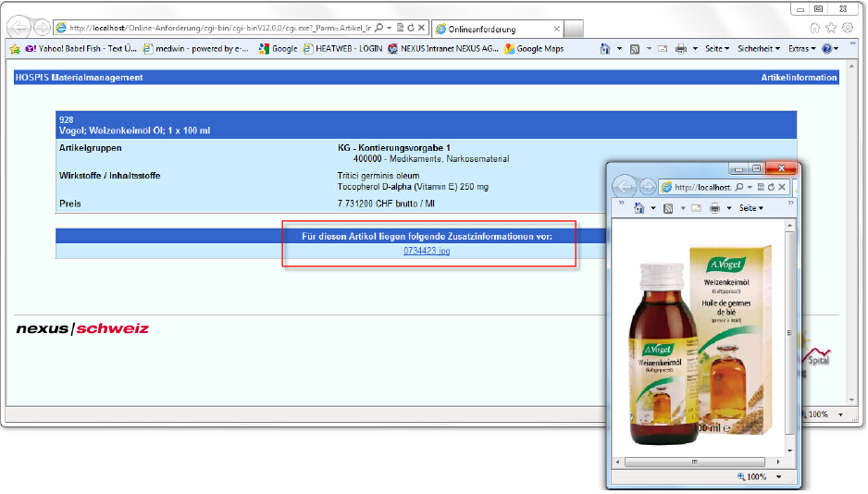Image resolution: width=868 pixels, height=494 pixels.
Task: Open the Seite dropdown in main toolbar
Action: pyautogui.click(x=716, y=48)
